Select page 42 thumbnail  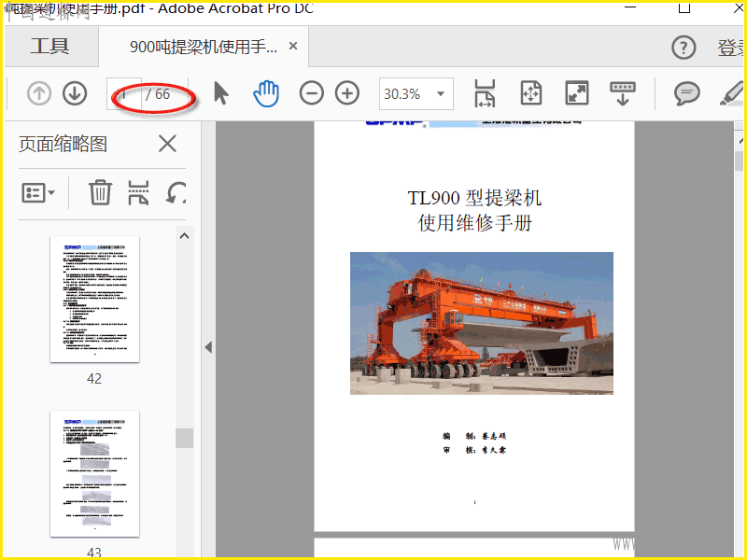[95, 299]
